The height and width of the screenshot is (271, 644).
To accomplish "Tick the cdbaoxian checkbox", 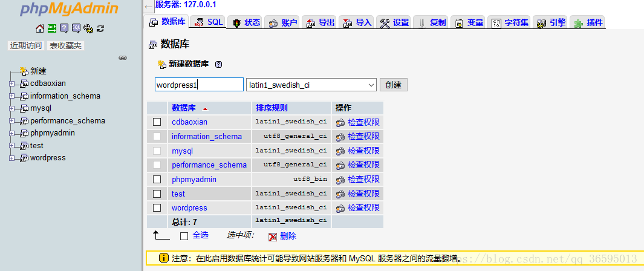I will (x=157, y=122).
